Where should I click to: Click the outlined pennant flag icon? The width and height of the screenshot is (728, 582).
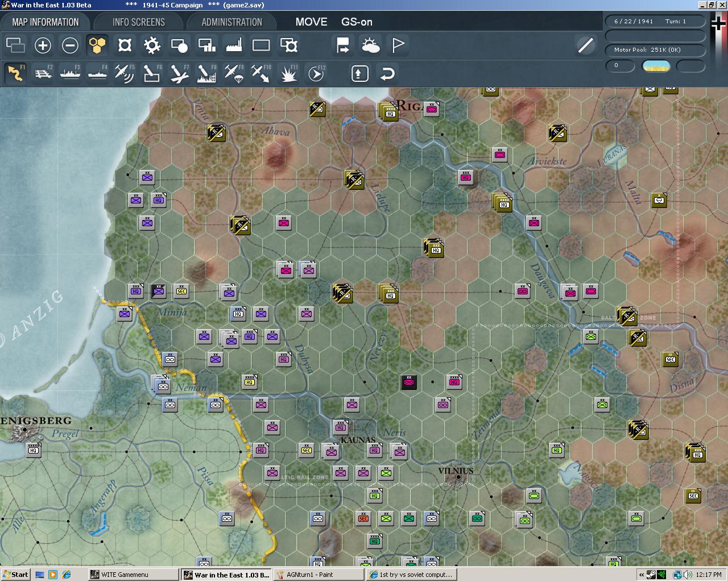click(x=398, y=45)
